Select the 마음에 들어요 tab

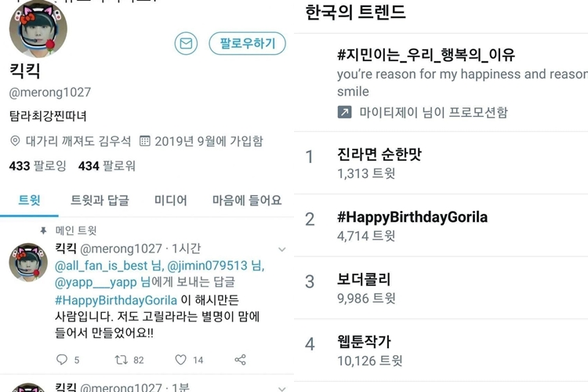coord(246,200)
